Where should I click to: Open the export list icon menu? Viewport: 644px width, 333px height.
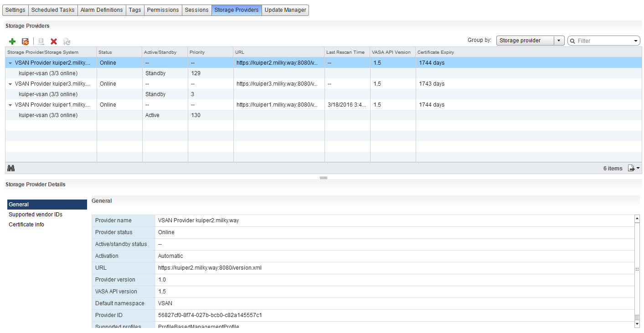click(634, 168)
